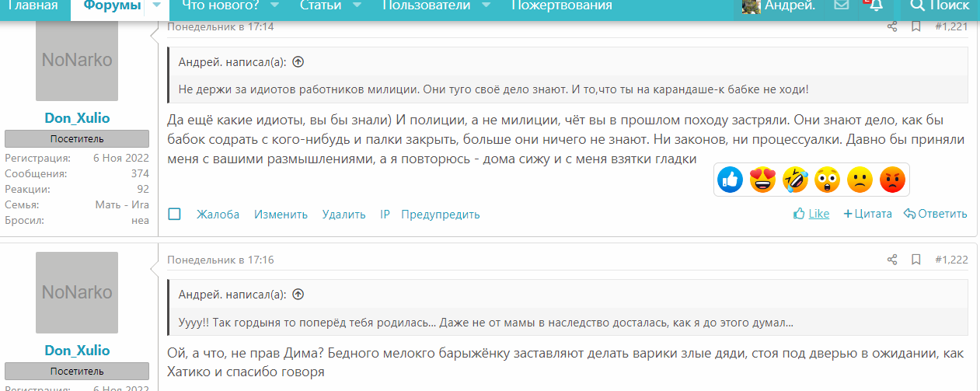Open the Пожертвования navigation item

[561, 6]
